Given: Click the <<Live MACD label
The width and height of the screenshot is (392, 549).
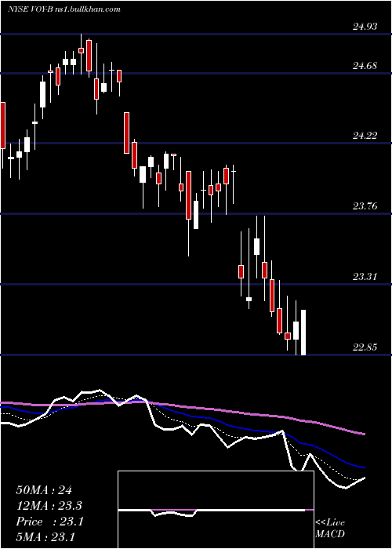Looking at the screenshot, I should pos(330,528).
